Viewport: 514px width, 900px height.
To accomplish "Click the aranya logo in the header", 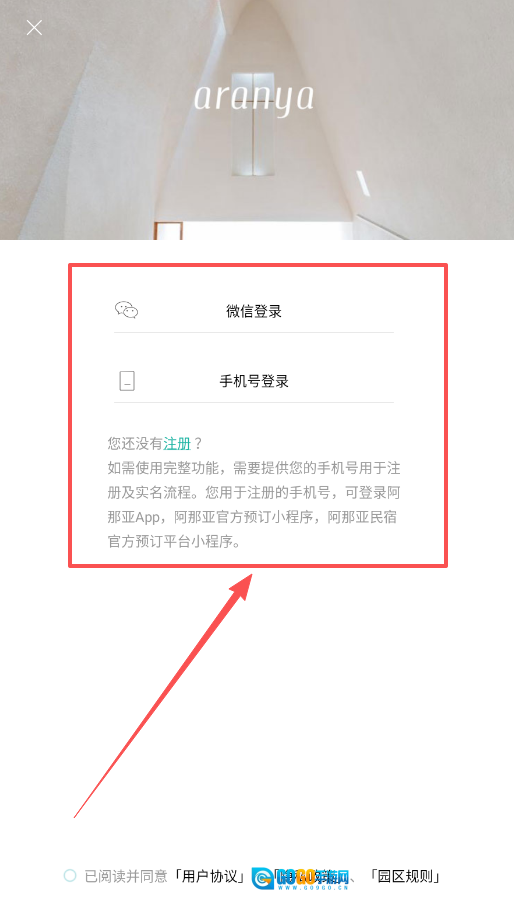I will pyautogui.click(x=254, y=98).
